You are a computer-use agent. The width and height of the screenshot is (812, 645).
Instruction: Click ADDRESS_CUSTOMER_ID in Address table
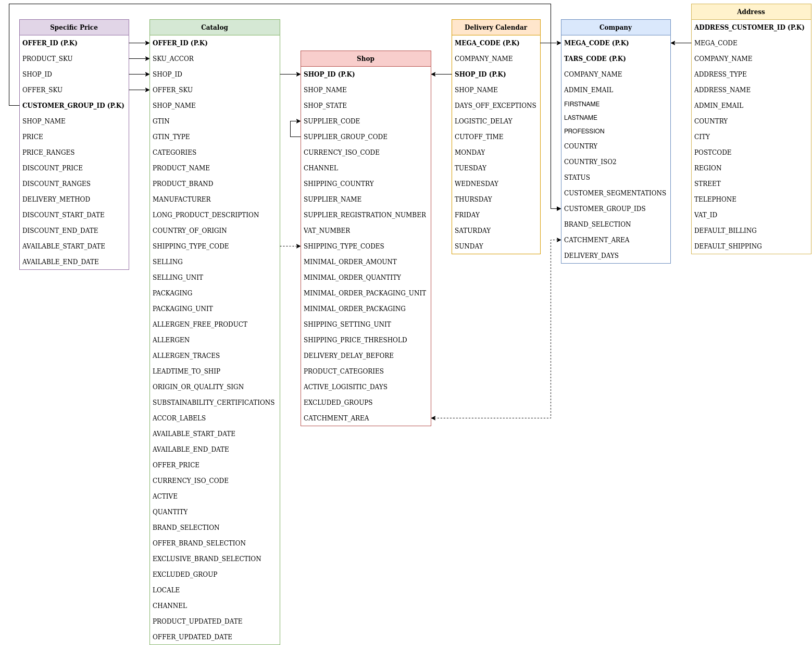[x=749, y=27]
